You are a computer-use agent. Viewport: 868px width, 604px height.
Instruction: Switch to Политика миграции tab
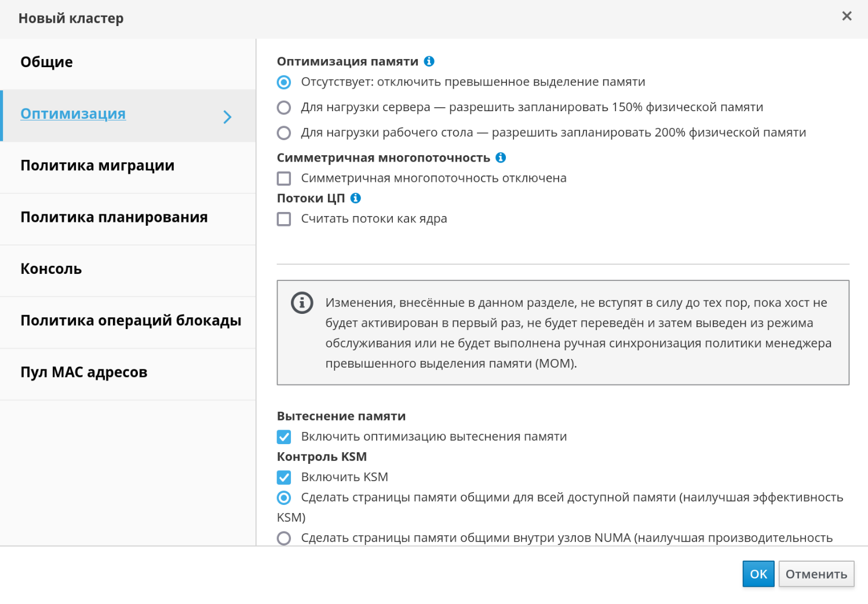pos(97,166)
